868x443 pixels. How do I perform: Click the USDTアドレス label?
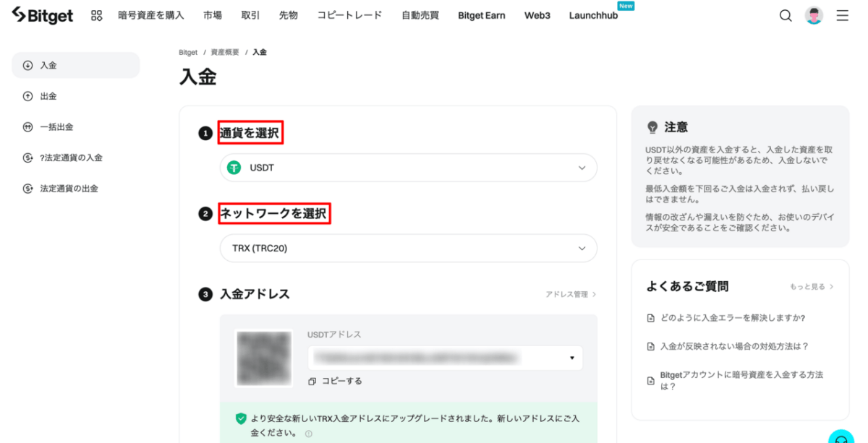coord(334,335)
